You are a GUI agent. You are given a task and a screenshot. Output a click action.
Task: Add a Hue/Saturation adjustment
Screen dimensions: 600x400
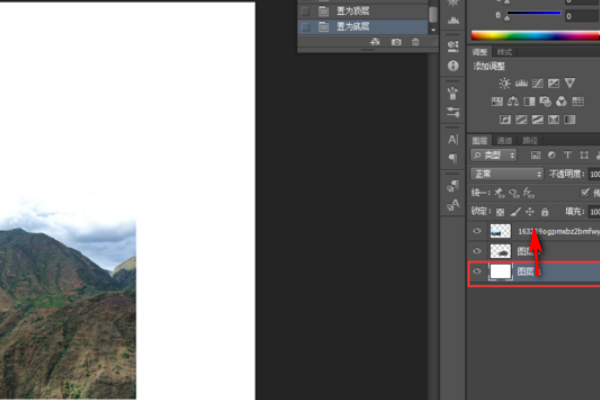coord(497,101)
